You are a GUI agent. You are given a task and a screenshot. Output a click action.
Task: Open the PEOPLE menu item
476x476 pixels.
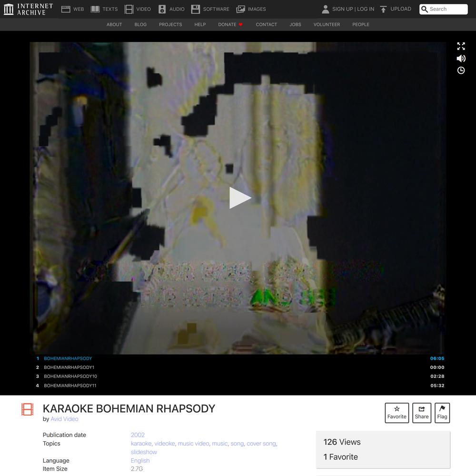coord(361,25)
